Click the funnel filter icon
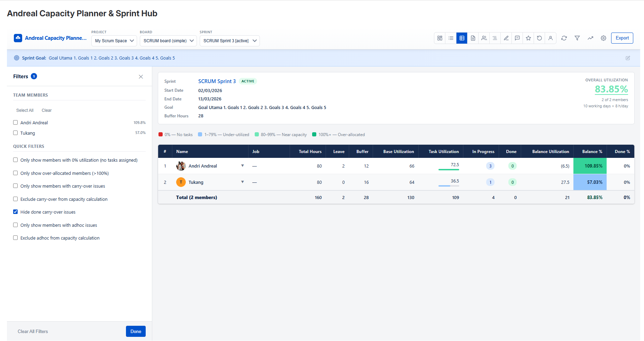This screenshot has width=644, height=341. tap(577, 38)
